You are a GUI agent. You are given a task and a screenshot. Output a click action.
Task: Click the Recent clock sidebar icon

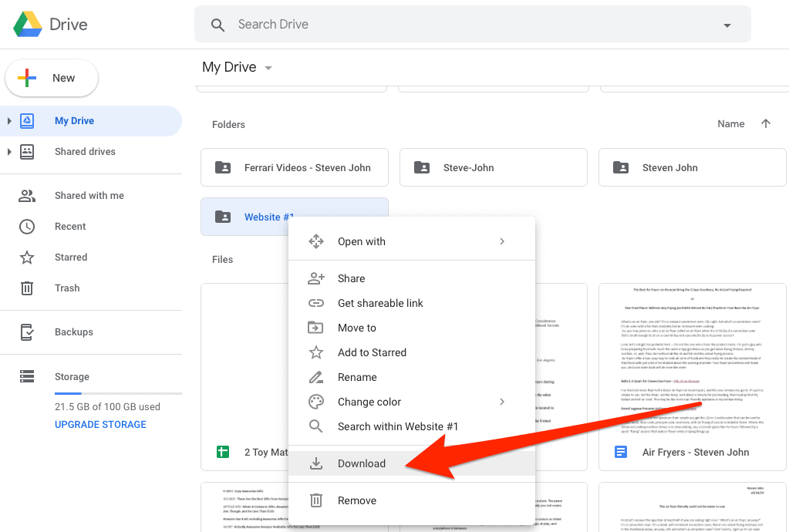point(27,227)
